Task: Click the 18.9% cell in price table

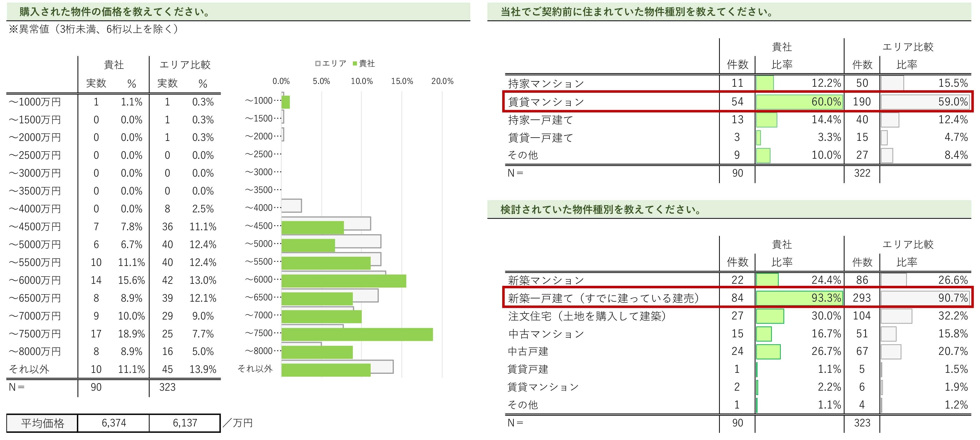Action: [131, 334]
